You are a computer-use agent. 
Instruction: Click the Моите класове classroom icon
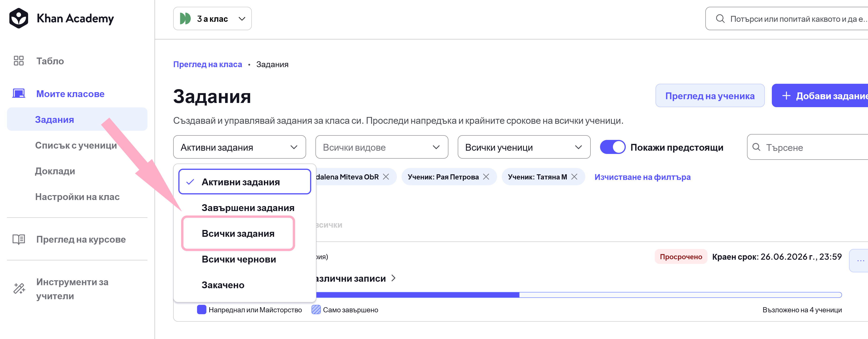(19, 93)
